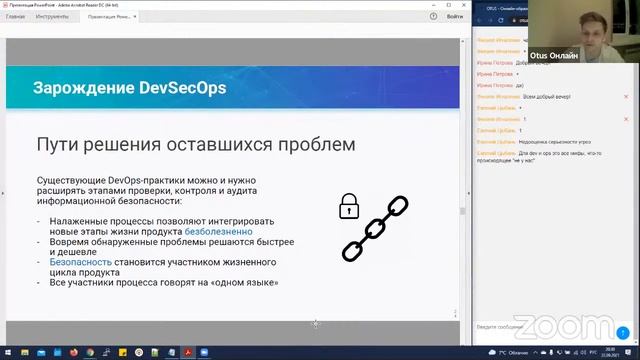Open the Windows Start menu
The width and height of the screenshot is (640, 360).
[x=8, y=353]
